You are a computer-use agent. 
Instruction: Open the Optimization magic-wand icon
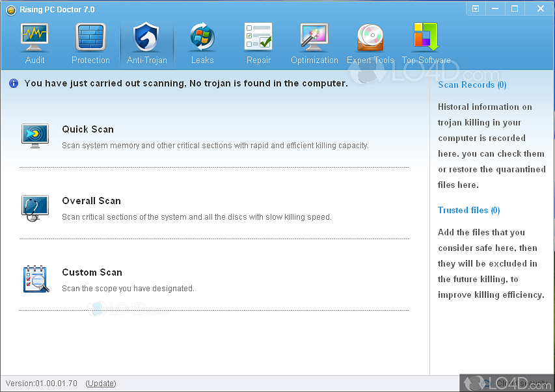pyautogui.click(x=314, y=37)
